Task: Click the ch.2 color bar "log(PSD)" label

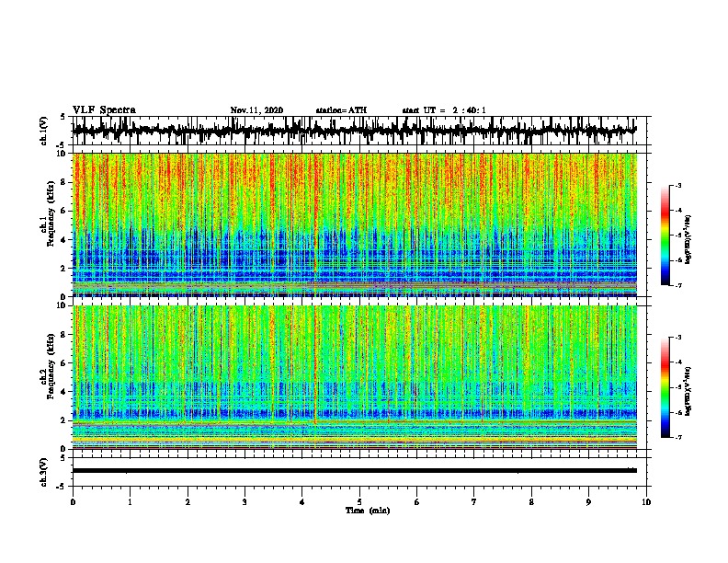Action: tap(688, 391)
